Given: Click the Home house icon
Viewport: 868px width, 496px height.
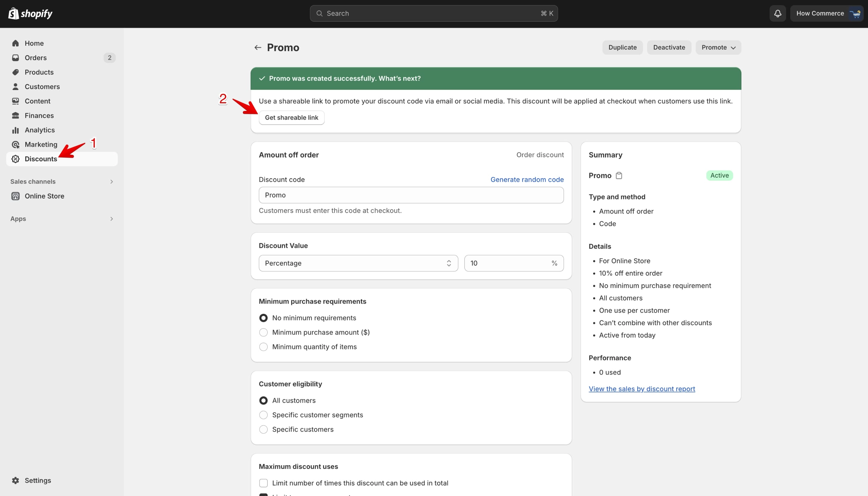Looking at the screenshot, I should coord(15,43).
